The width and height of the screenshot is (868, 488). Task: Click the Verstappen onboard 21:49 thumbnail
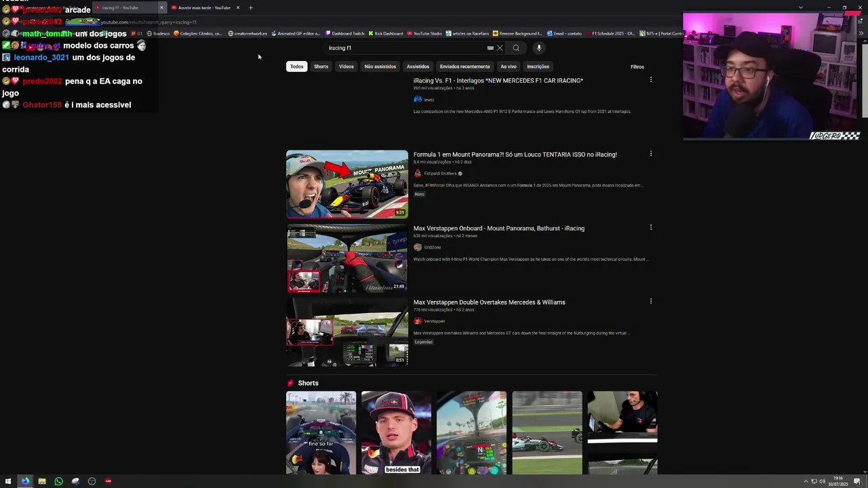tap(347, 258)
